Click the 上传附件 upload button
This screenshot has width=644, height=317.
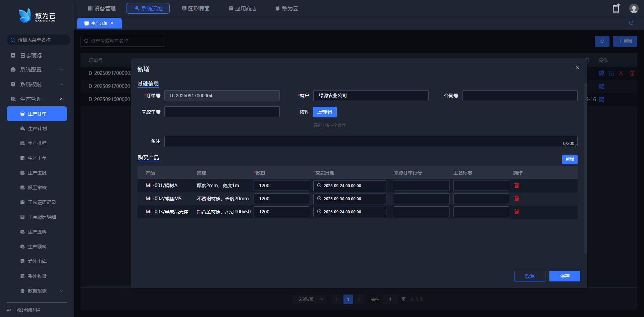click(325, 112)
